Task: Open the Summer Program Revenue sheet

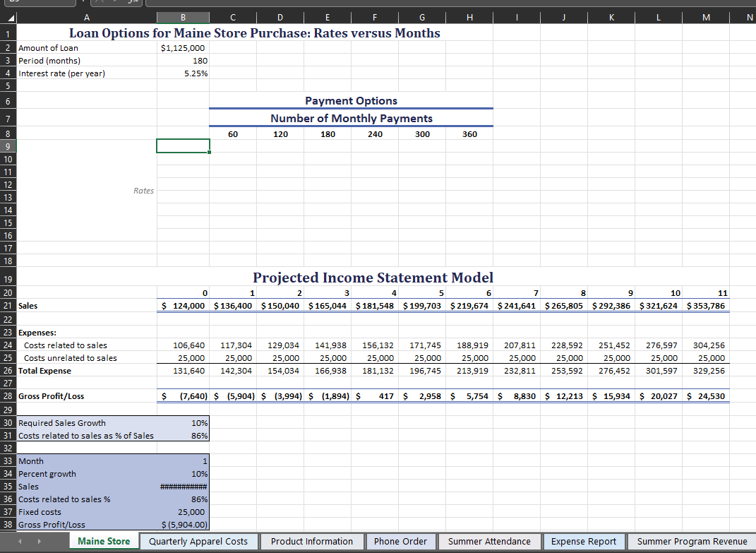Action: (692, 541)
